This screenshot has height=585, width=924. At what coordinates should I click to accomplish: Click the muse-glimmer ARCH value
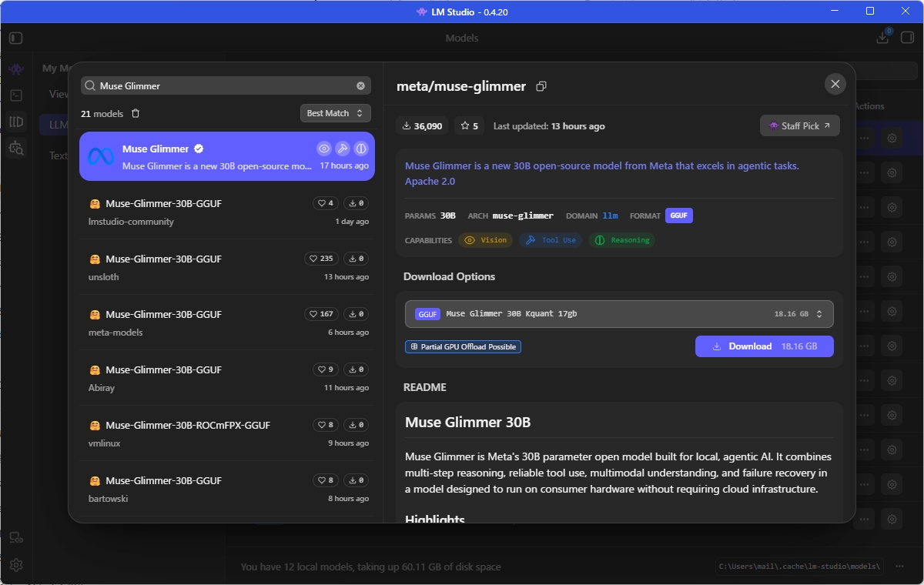coord(523,216)
